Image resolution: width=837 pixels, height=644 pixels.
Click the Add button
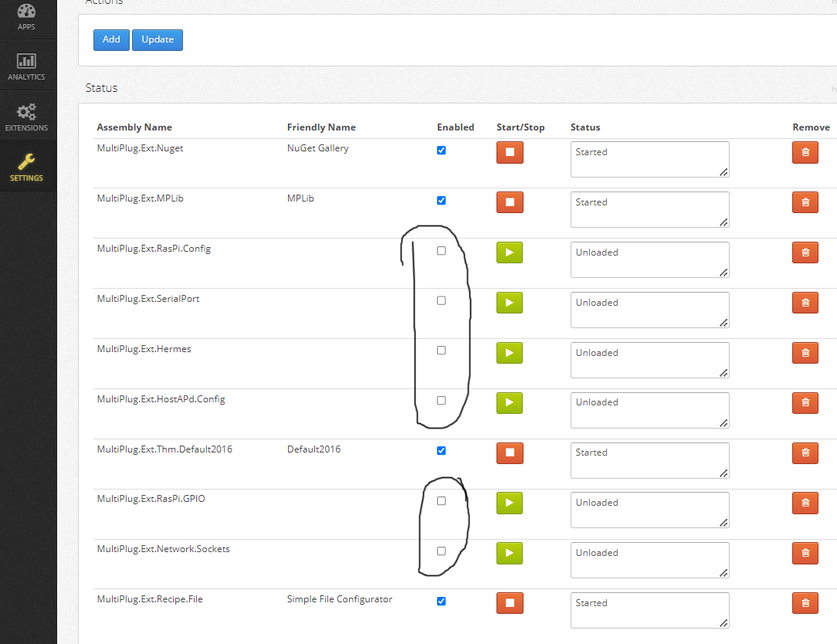[x=111, y=39]
